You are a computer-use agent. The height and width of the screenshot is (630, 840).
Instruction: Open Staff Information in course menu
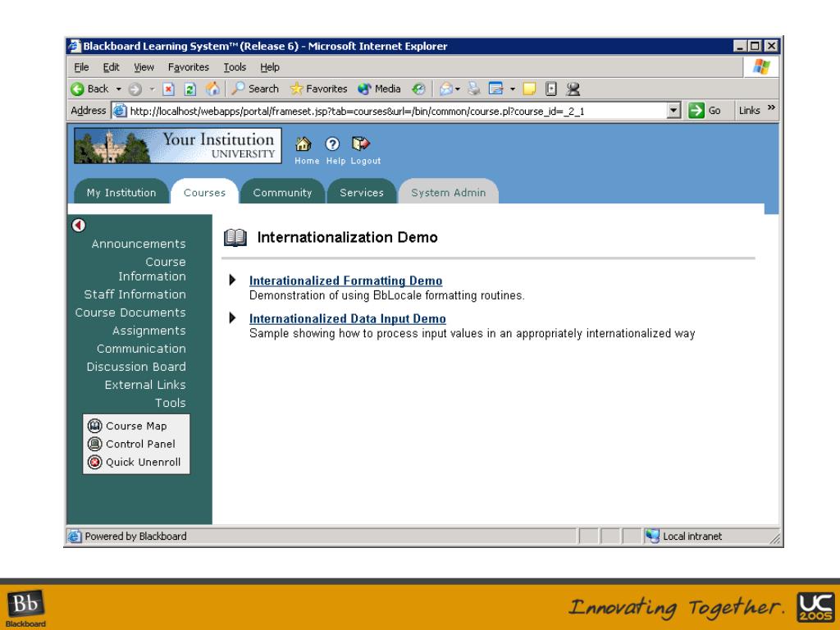pyautogui.click(x=135, y=294)
